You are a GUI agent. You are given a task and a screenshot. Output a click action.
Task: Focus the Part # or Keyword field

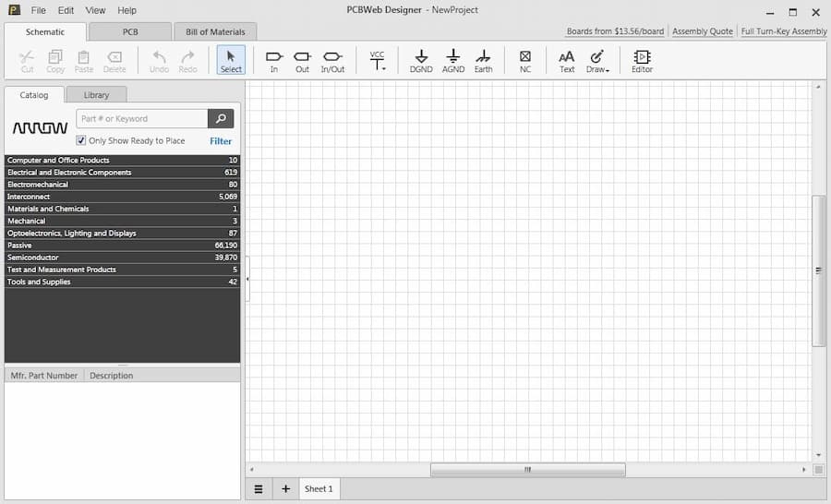[142, 119]
